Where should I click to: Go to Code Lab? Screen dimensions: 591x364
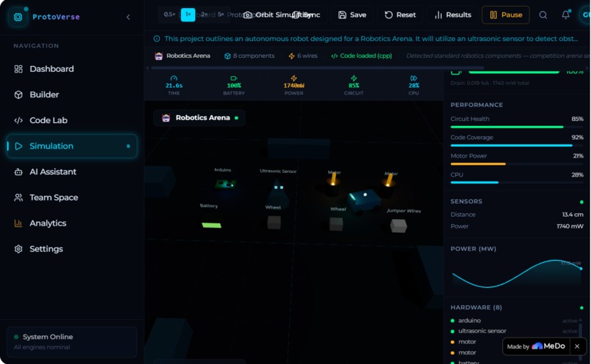pos(72,120)
